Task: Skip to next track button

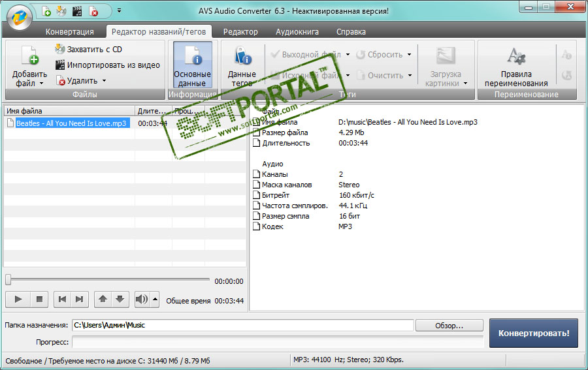Action: click(80, 300)
